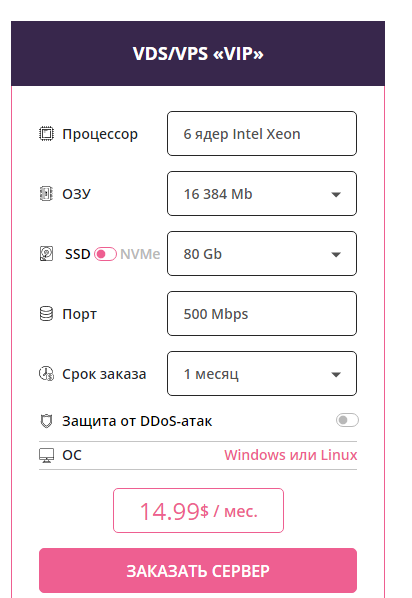Viewport: 412px width, 598px height.
Task: Click the hard disk icon beside SSD
Action: pyautogui.click(x=46, y=254)
